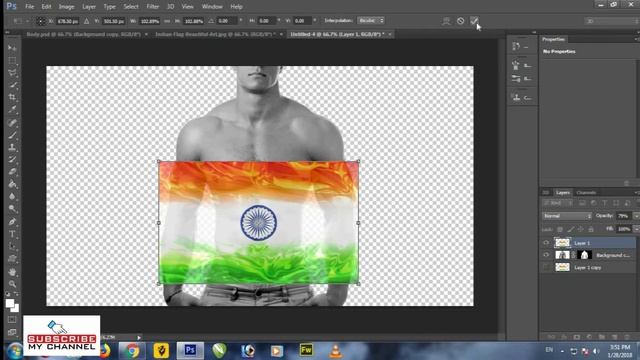Click the create new layer icon

(x=615, y=337)
